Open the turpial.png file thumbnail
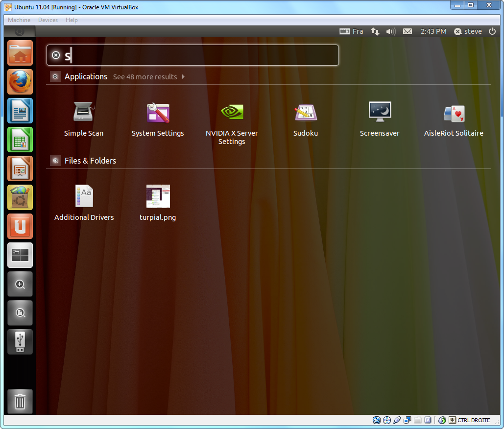Image resolution: width=504 pixels, height=429 pixels. pyautogui.click(x=158, y=203)
